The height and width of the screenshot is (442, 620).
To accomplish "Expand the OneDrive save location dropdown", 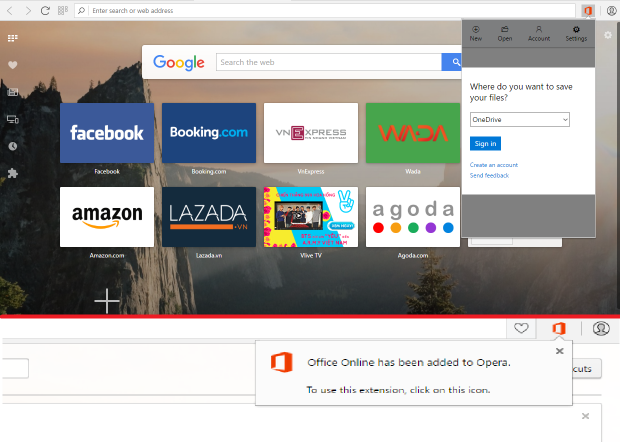I will (519, 120).
